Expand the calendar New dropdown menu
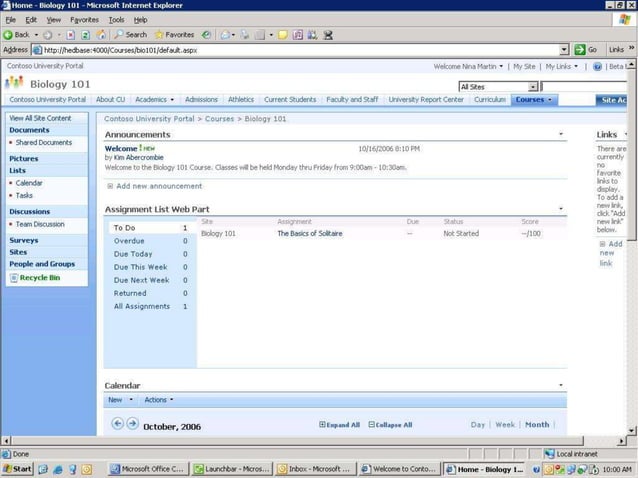Viewport: 638px width, 478px height. 120,400
